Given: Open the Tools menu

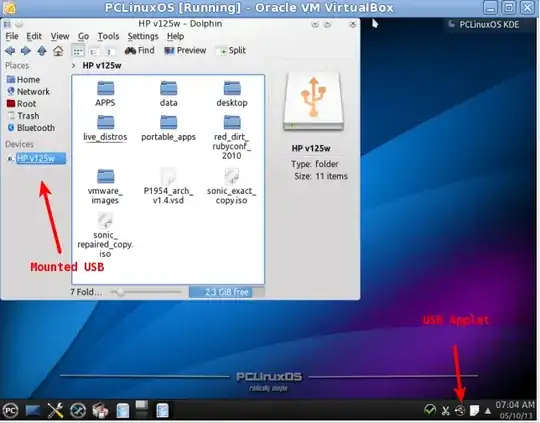Looking at the screenshot, I should pyautogui.click(x=108, y=36).
